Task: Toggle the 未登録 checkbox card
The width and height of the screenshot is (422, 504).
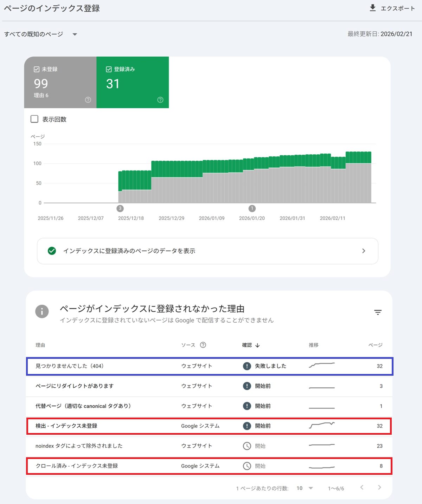Action: point(37,69)
